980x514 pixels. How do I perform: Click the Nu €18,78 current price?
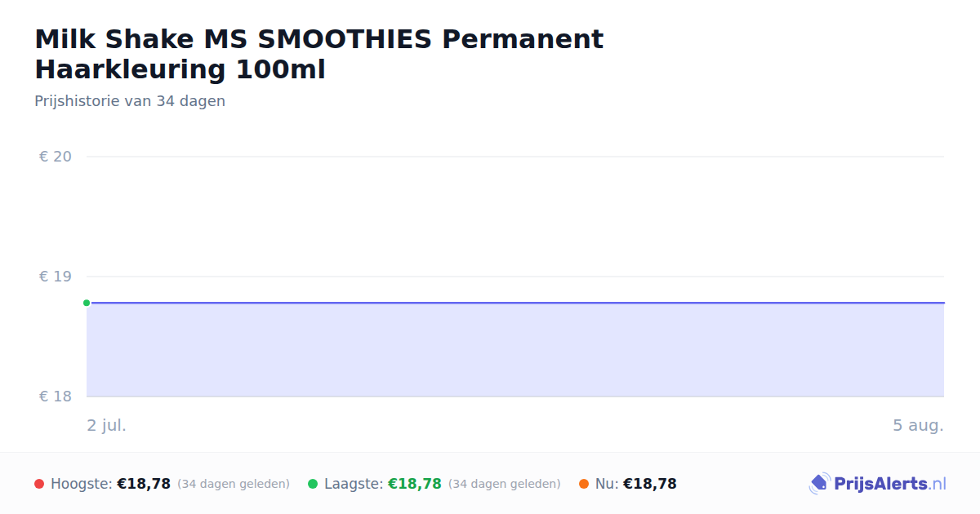click(650, 484)
